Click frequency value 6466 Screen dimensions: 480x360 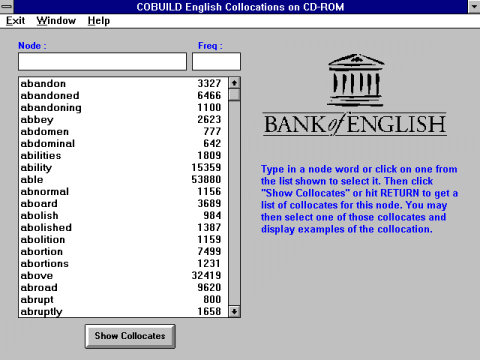209,95
